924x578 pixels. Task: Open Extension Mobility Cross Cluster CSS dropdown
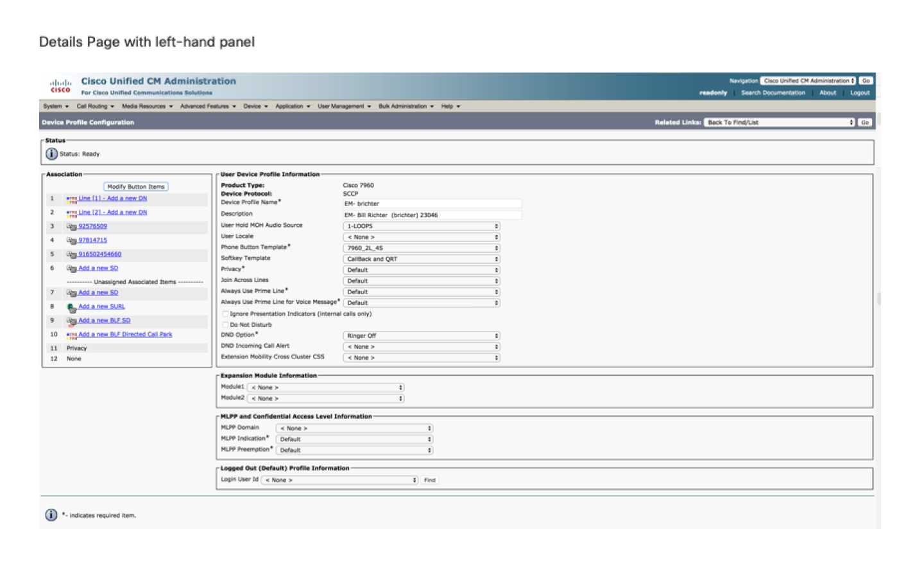(421, 358)
